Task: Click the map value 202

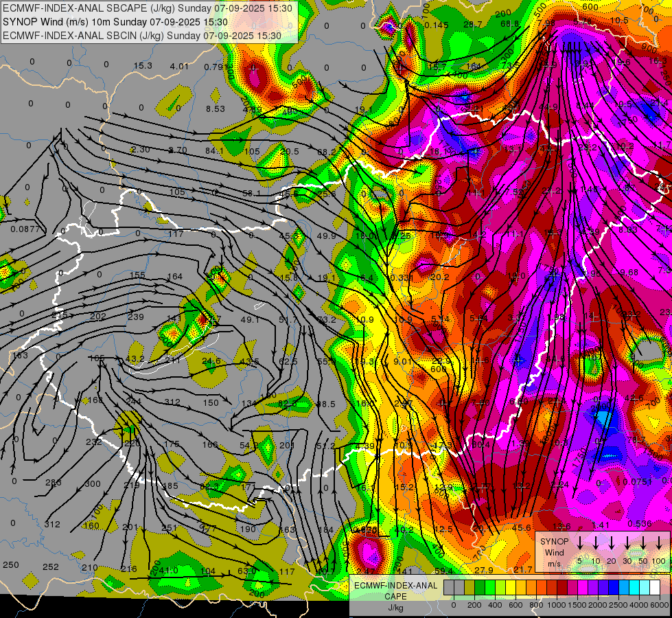Action: (x=97, y=317)
